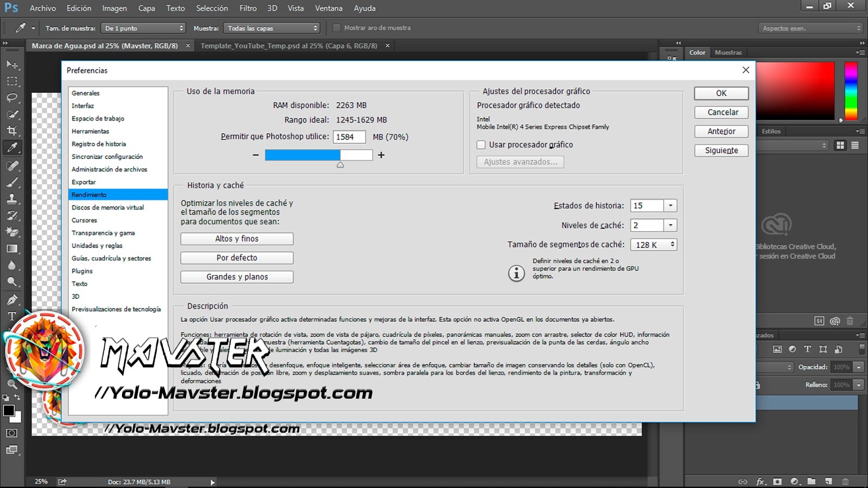Select the Pen tool

(x=12, y=300)
